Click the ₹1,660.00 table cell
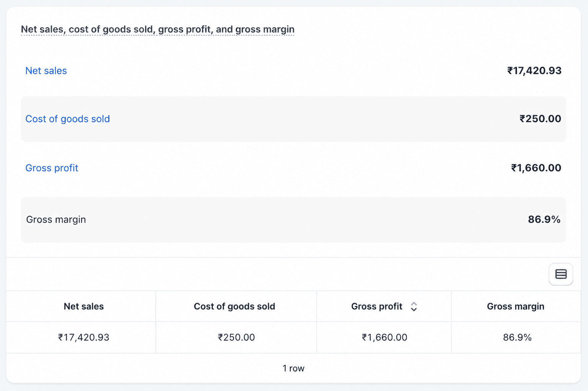This screenshot has height=391, width=588. tap(384, 337)
